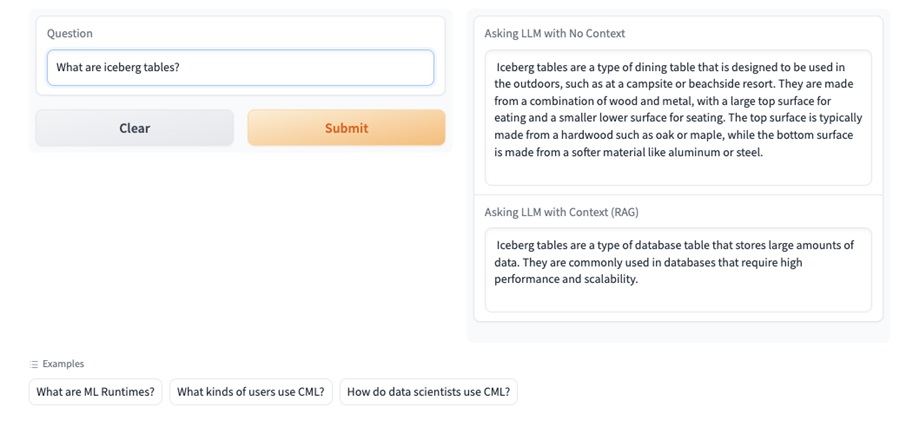The height and width of the screenshot is (427, 900).
Task: Click inside the No Context answer textbox
Action: coord(678,118)
